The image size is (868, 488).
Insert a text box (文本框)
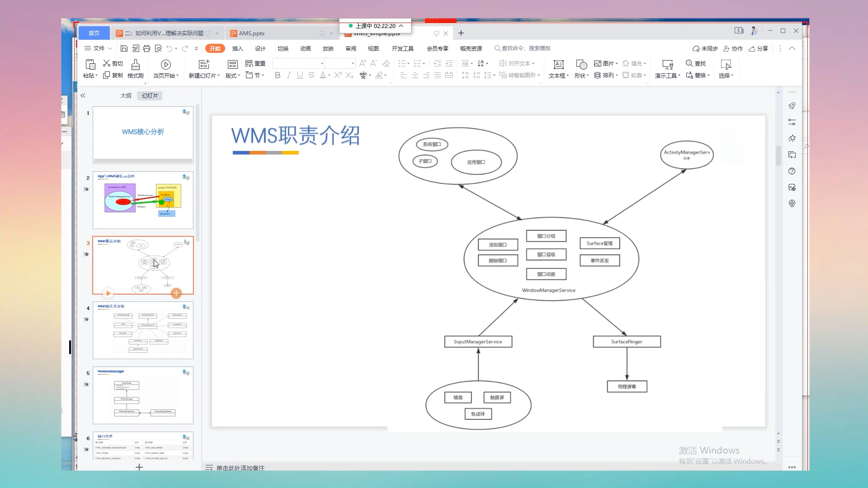558,65
